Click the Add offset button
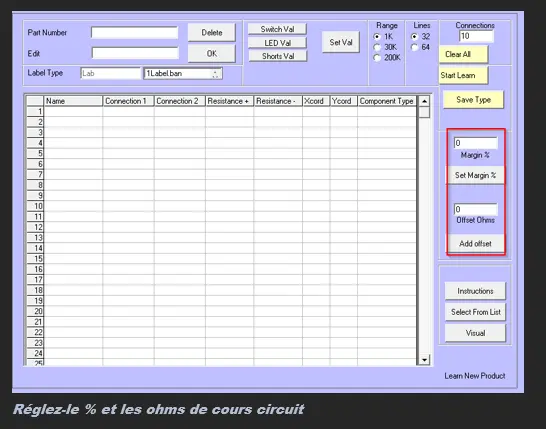 point(475,244)
